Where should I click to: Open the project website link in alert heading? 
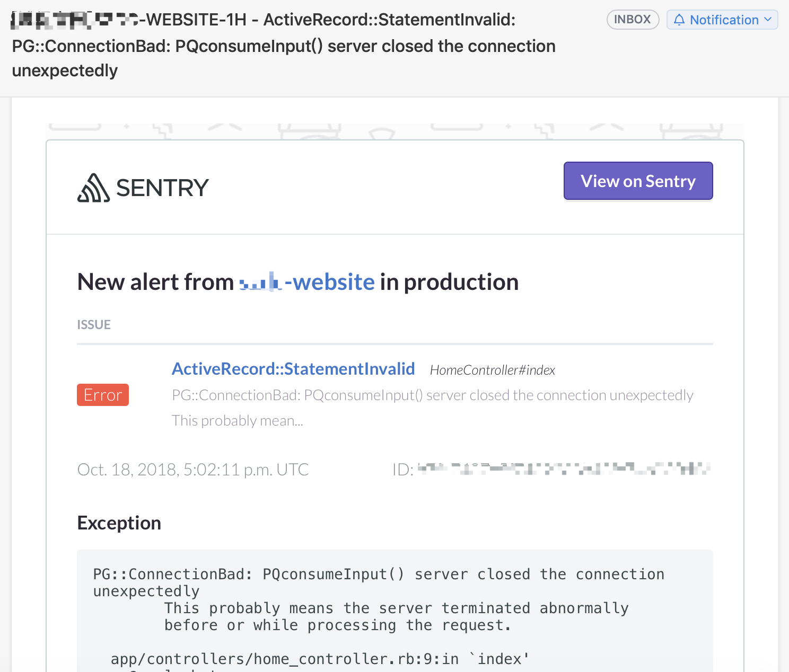(307, 281)
